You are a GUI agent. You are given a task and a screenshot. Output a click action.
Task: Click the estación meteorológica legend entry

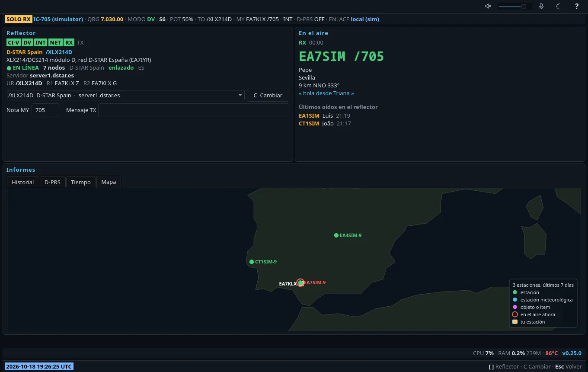(543, 300)
